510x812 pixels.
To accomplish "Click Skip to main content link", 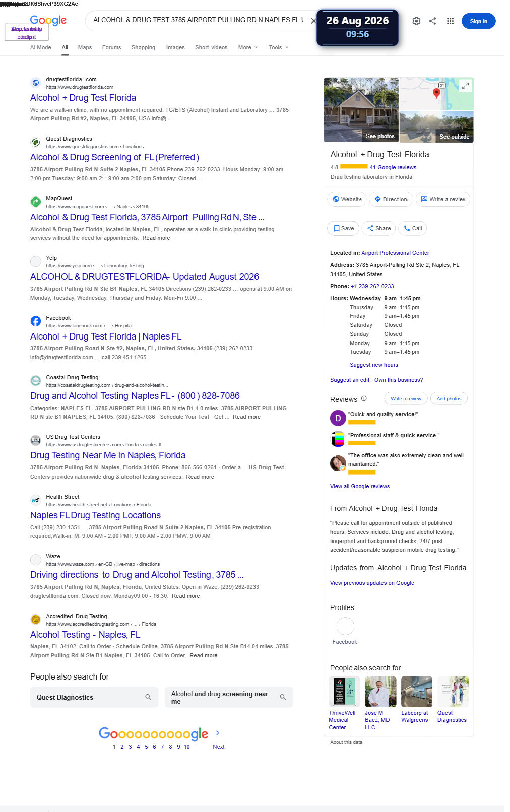I will (x=27, y=33).
